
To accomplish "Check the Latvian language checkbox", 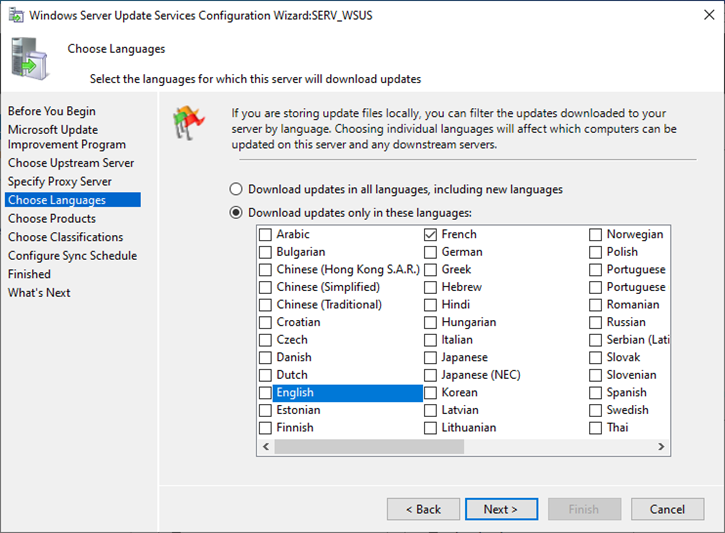I will pos(430,410).
